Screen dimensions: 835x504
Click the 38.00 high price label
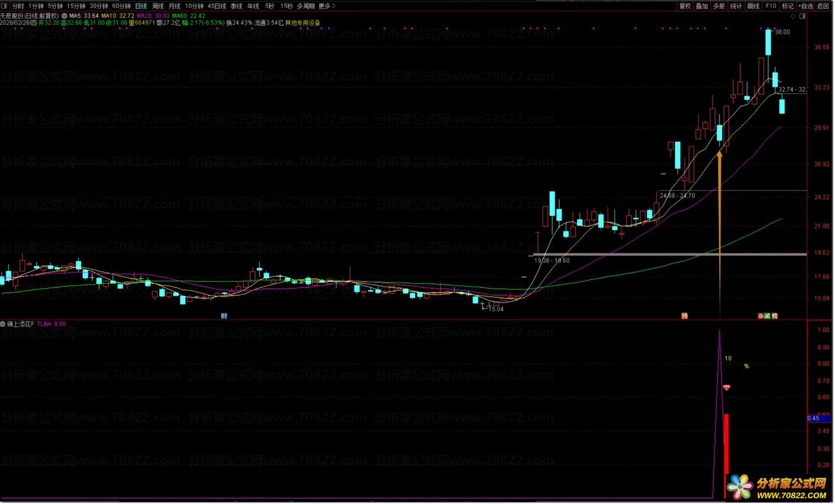[782, 32]
